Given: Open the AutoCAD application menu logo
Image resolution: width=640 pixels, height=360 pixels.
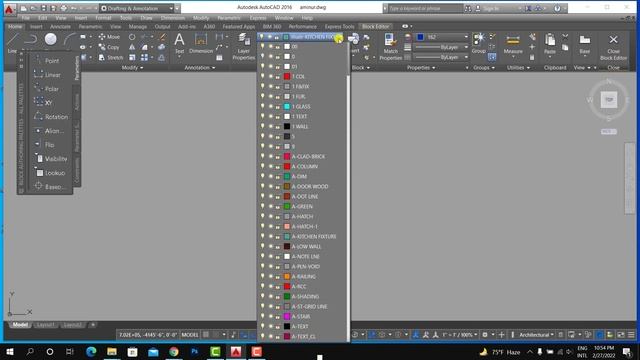Looking at the screenshot, I should [x=9, y=9].
